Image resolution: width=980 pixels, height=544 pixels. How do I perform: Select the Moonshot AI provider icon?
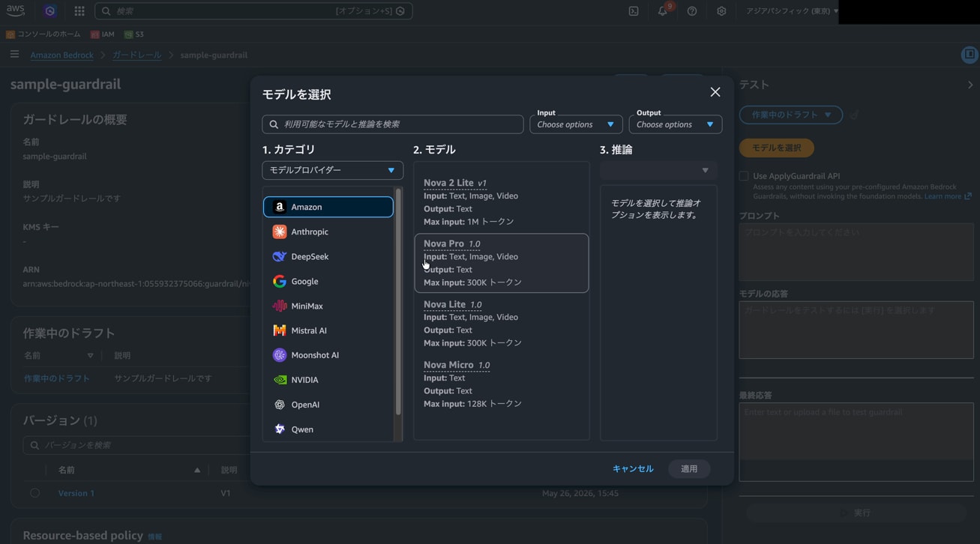[279, 355]
